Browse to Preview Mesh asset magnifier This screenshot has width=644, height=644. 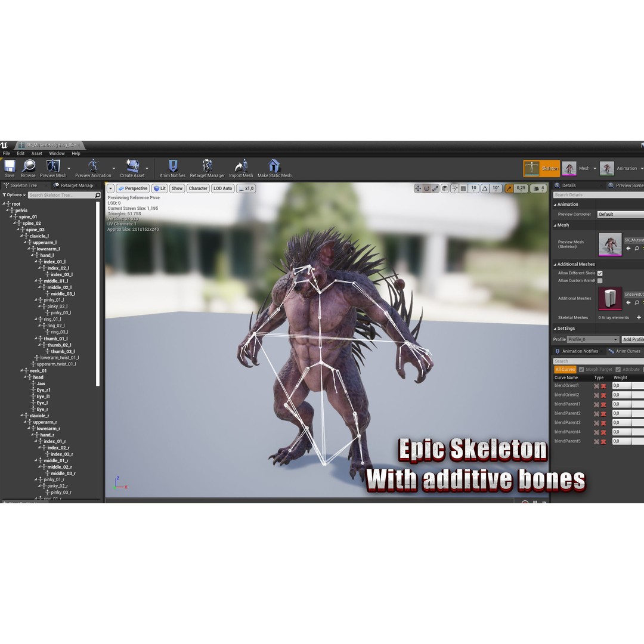pos(637,249)
